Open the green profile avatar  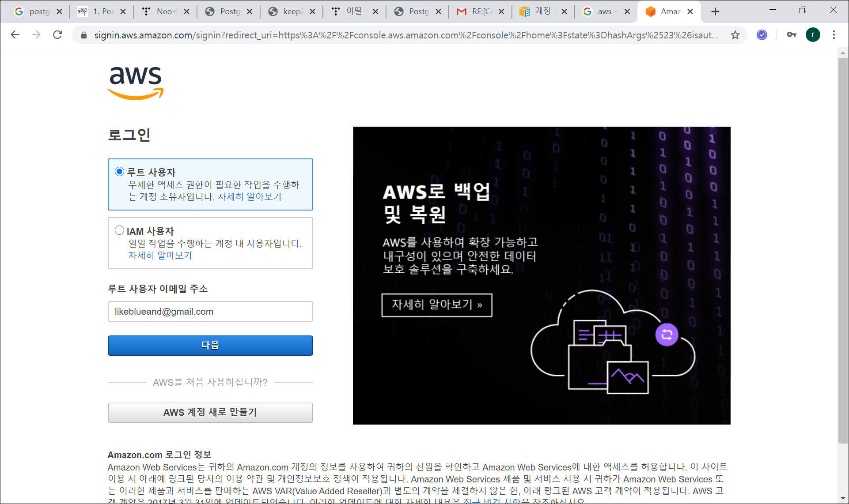pos(813,35)
